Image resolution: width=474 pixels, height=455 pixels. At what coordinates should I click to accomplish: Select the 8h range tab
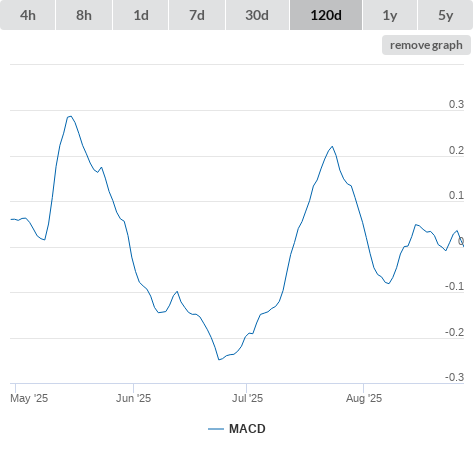pos(84,15)
